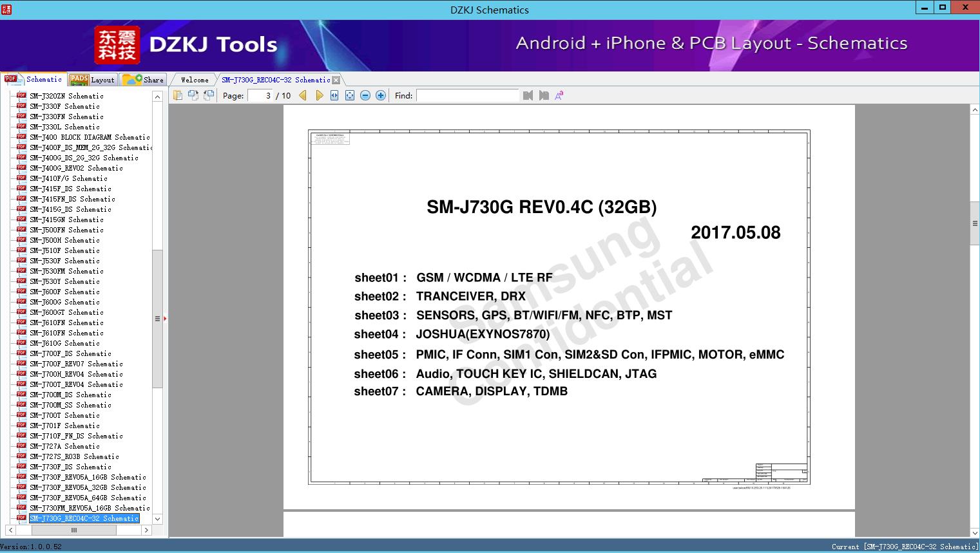Click PDF icon next to SM-J700T Schematic
The height and width of the screenshot is (553, 980).
pos(21,415)
